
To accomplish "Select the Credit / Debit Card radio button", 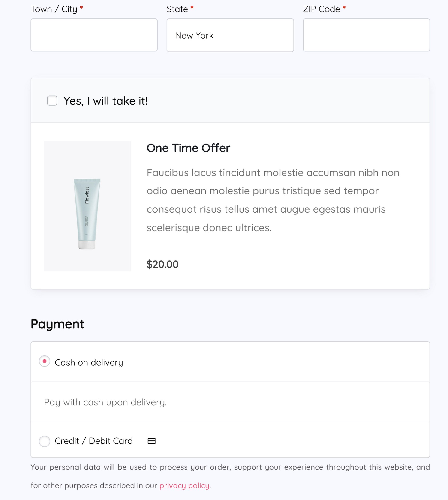I will [x=45, y=441].
